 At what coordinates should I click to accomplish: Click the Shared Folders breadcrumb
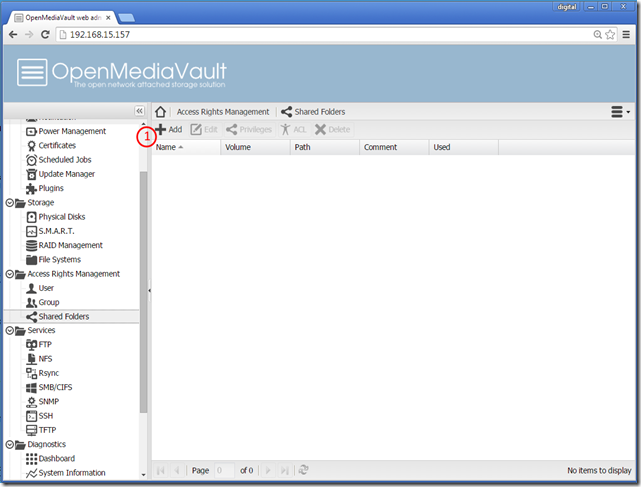[x=313, y=112]
